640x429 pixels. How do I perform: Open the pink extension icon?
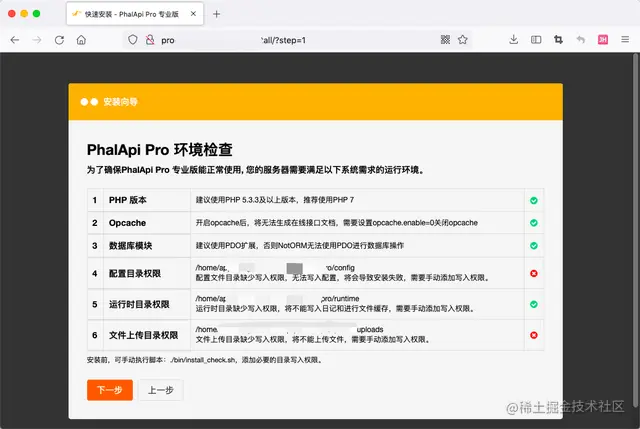[x=603, y=40]
